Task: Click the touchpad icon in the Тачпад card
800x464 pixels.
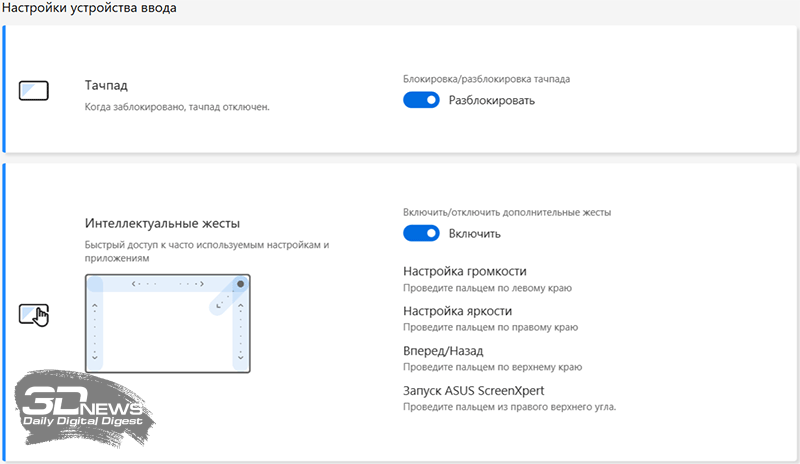Action: tap(34, 92)
